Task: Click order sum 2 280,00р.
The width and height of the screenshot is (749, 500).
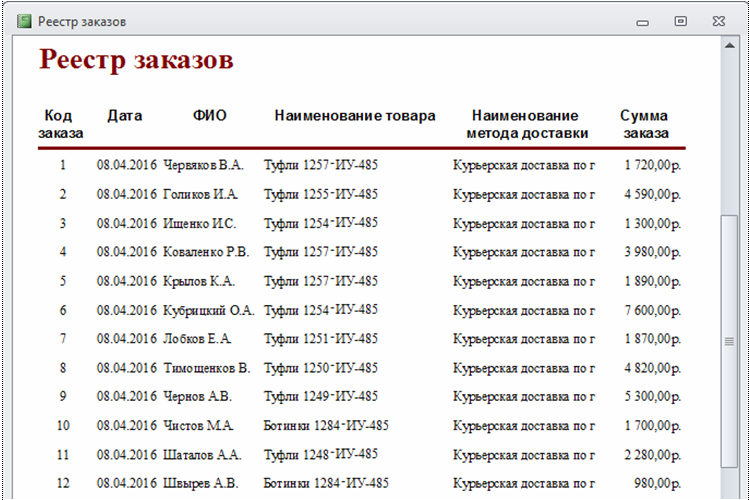Action: click(653, 455)
